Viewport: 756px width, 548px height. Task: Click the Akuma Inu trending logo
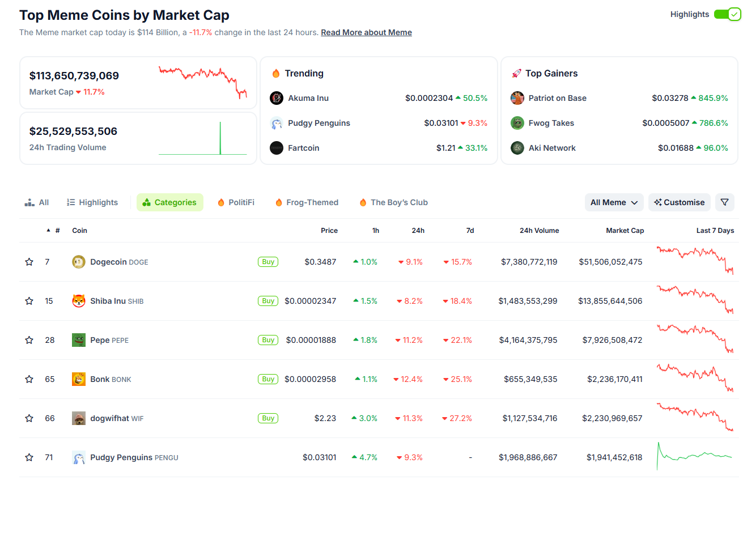[277, 98]
